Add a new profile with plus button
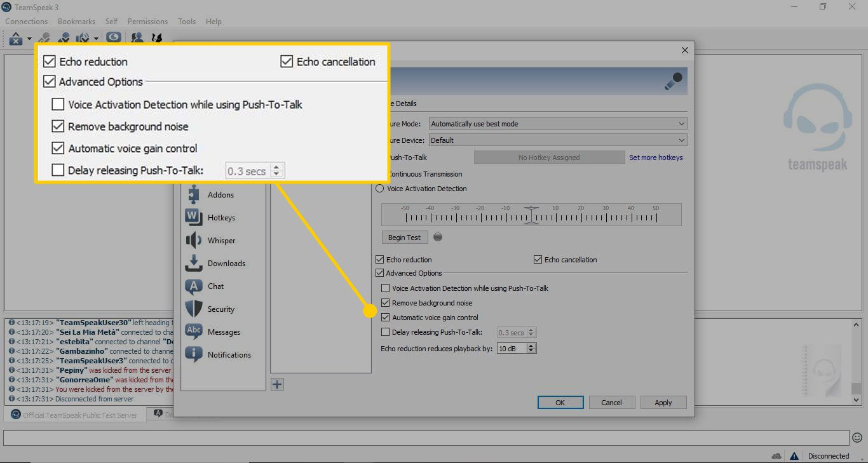 click(277, 384)
